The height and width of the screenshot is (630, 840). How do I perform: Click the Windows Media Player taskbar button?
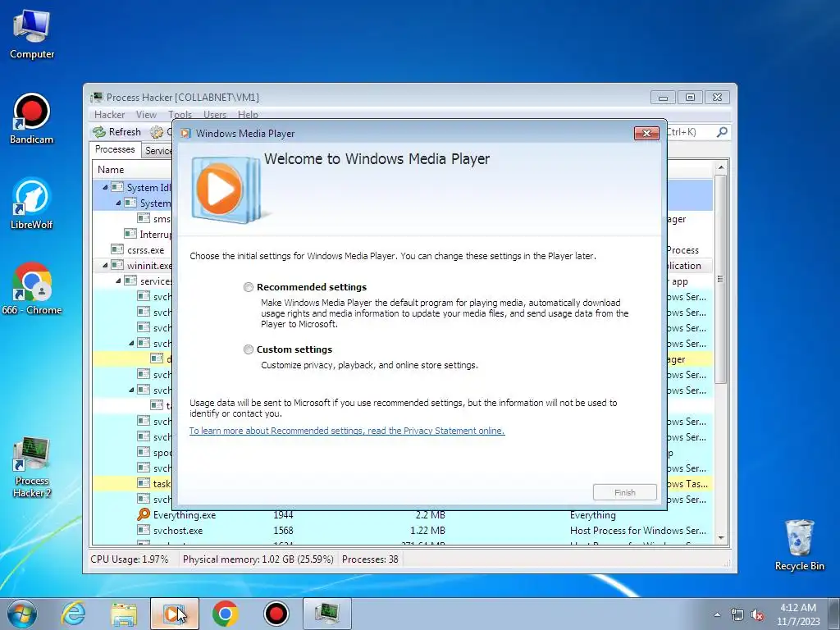tap(174, 614)
